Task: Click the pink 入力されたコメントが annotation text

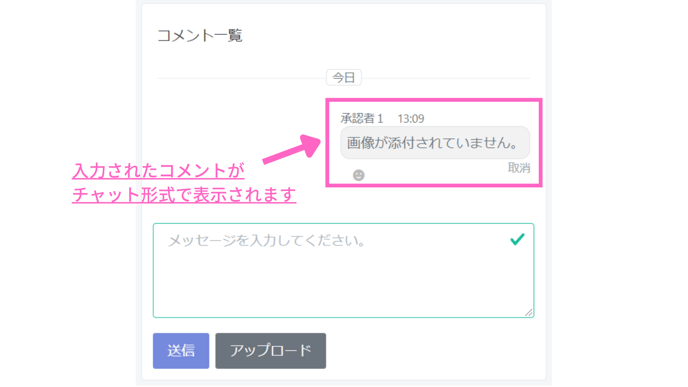Action: tap(158, 171)
